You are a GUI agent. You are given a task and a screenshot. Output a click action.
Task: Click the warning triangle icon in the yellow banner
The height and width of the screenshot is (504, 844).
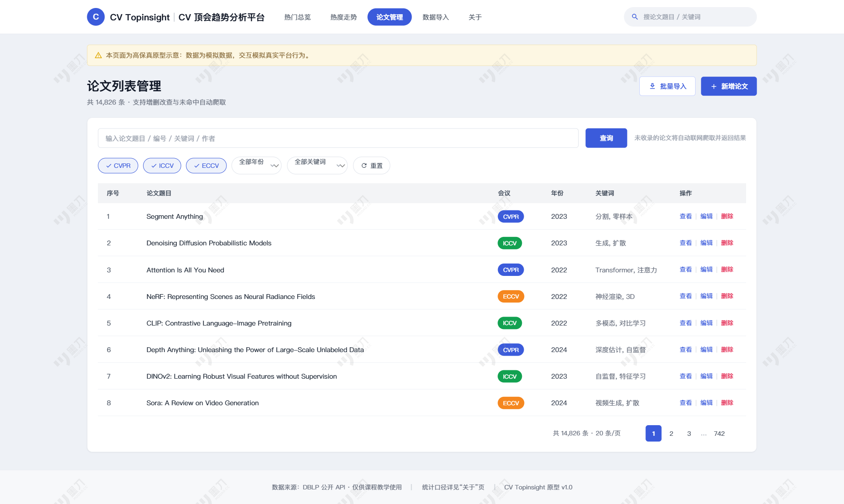click(x=98, y=55)
